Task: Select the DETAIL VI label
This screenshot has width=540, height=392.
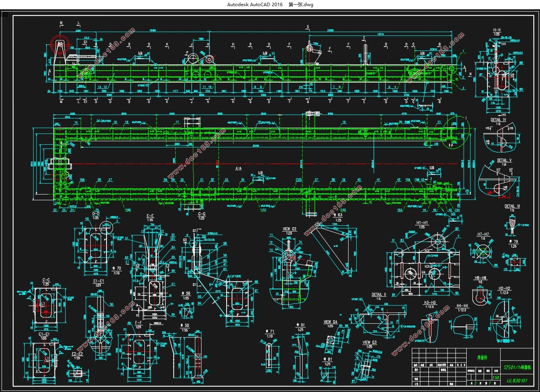Action: (x=512, y=206)
